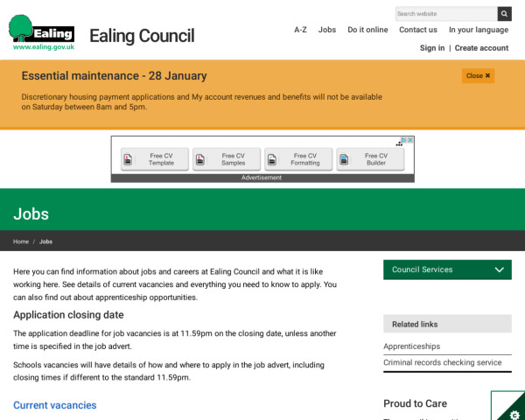Viewport: 525px width, 420px height.
Task: Click into the Search website field
Action: coord(445,14)
